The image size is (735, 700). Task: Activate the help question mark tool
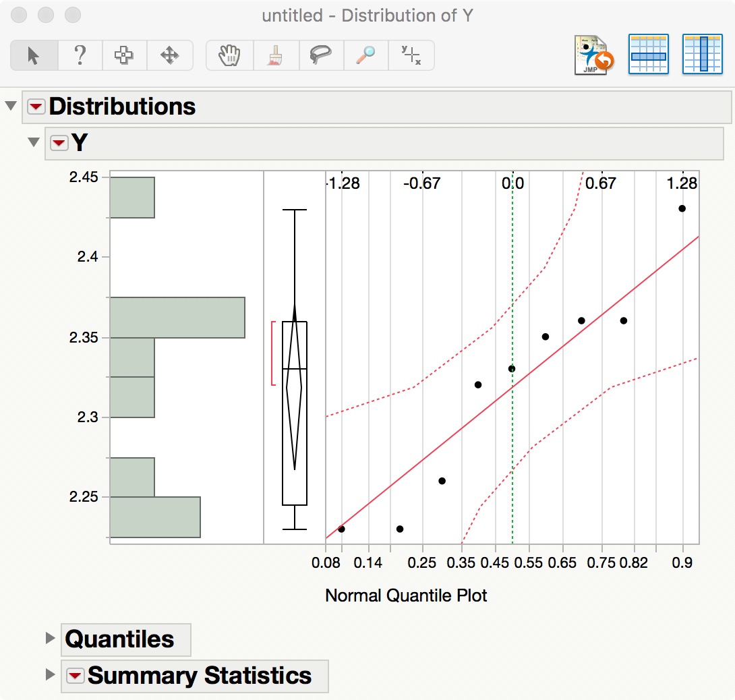click(80, 55)
